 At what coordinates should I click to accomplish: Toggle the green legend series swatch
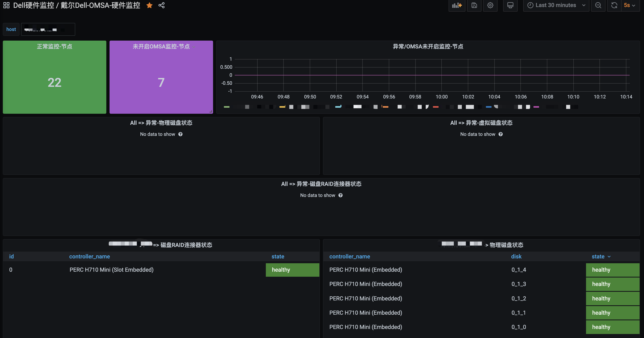227,107
